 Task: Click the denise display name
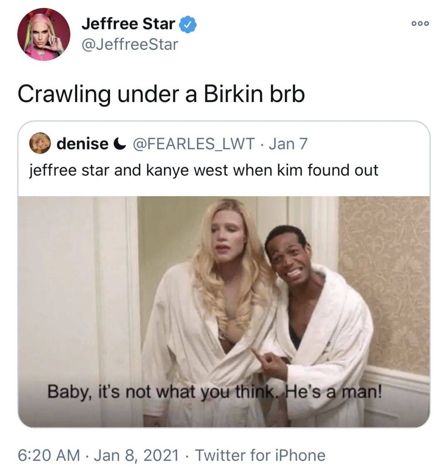tap(82, 143)
